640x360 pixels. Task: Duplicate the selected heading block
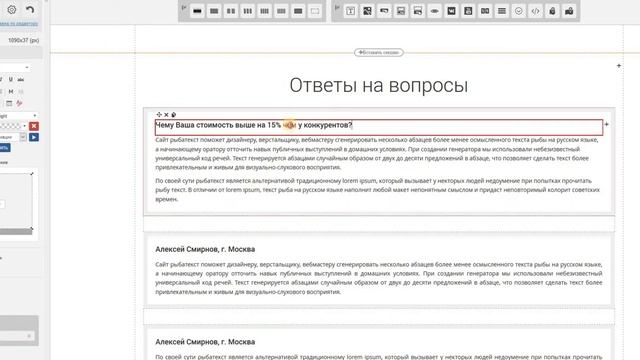coord(173,115)
